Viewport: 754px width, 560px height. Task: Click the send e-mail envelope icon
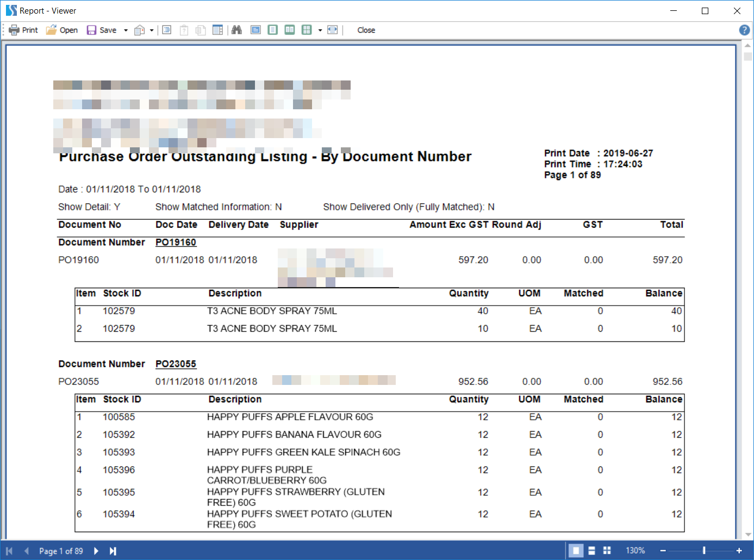[x=139, y=30]
